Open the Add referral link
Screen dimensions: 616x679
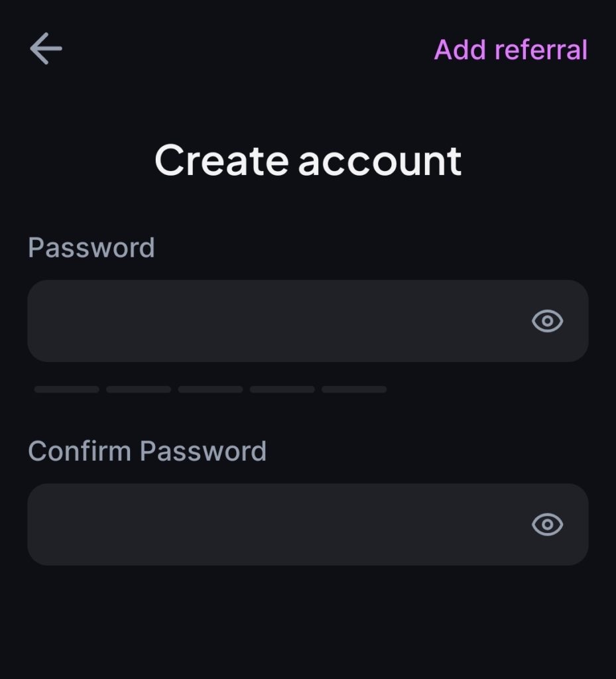[x=511, y=50]
